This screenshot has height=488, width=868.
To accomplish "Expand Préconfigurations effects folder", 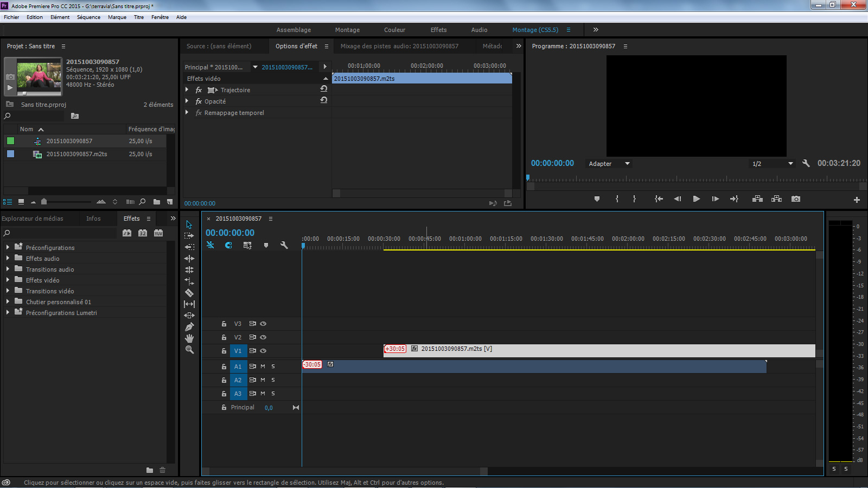I will [x=8, y=247].
